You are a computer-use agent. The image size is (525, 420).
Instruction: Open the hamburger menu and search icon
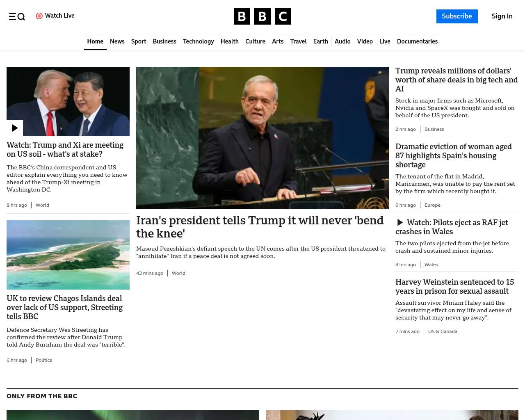click(x=17, y=16)
